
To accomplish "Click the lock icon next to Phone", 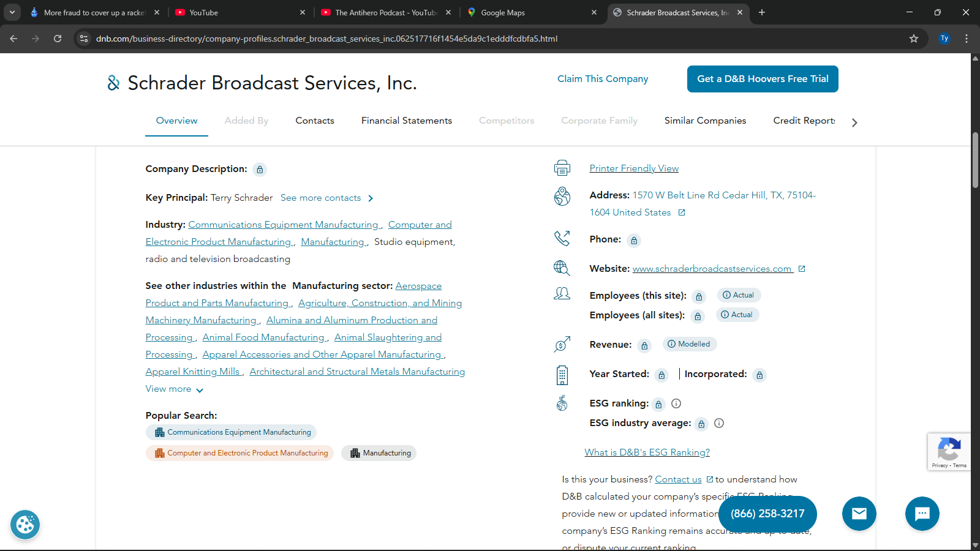I will (x=634, y=241).
